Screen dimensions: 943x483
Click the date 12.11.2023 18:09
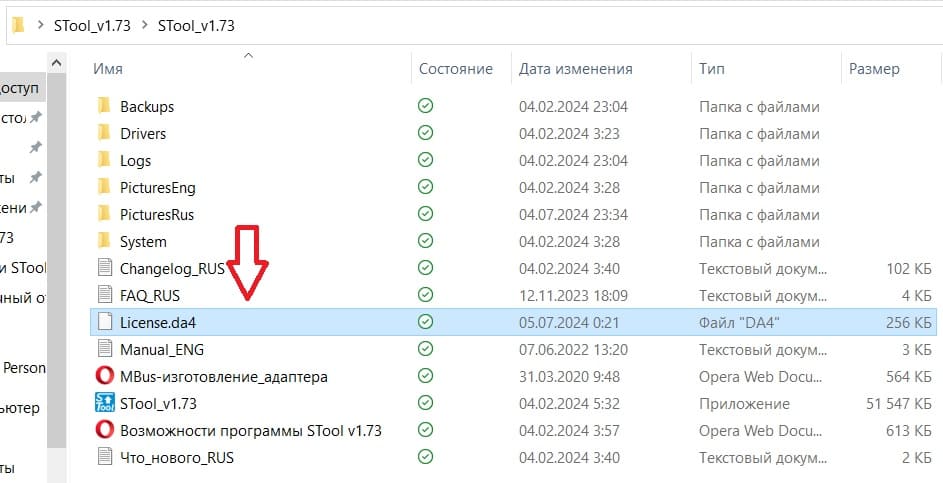click(x=573, y=295)
